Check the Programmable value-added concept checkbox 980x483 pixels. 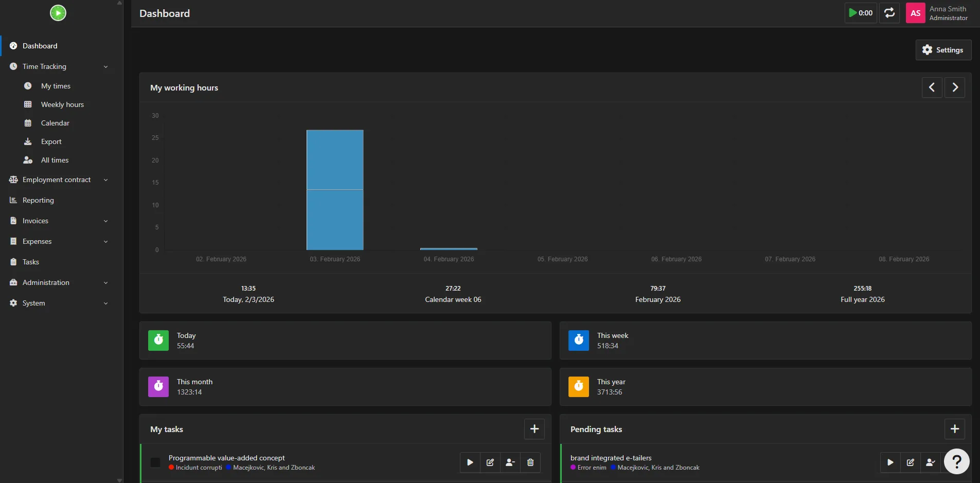tap(155, 462)
